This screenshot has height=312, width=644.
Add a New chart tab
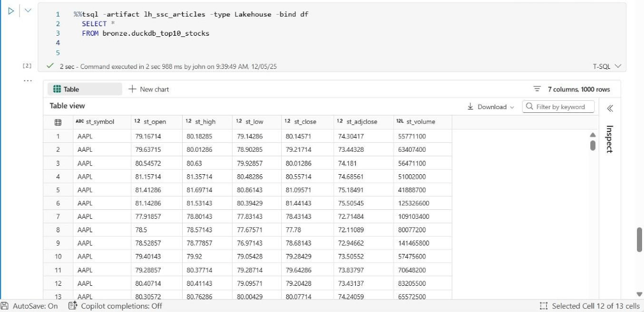tap(149, 89)
